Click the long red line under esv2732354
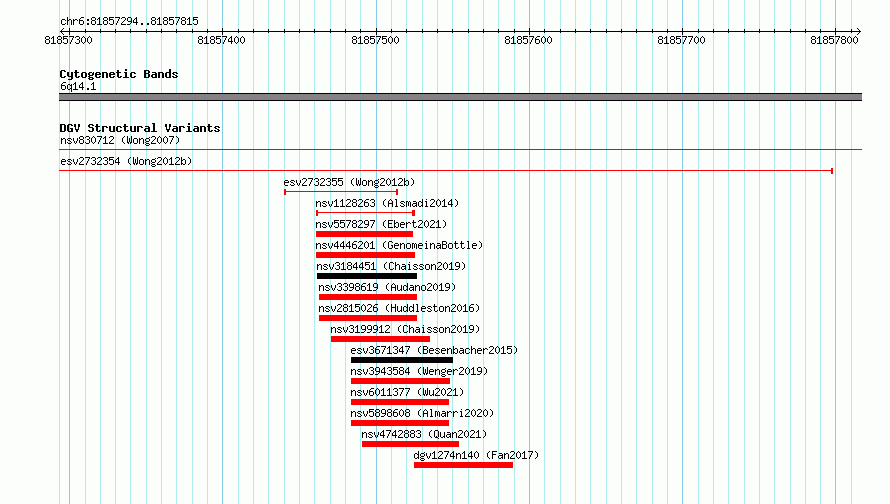Image resolution: width=890 pixels, height=504 pixels. [446, 170]
